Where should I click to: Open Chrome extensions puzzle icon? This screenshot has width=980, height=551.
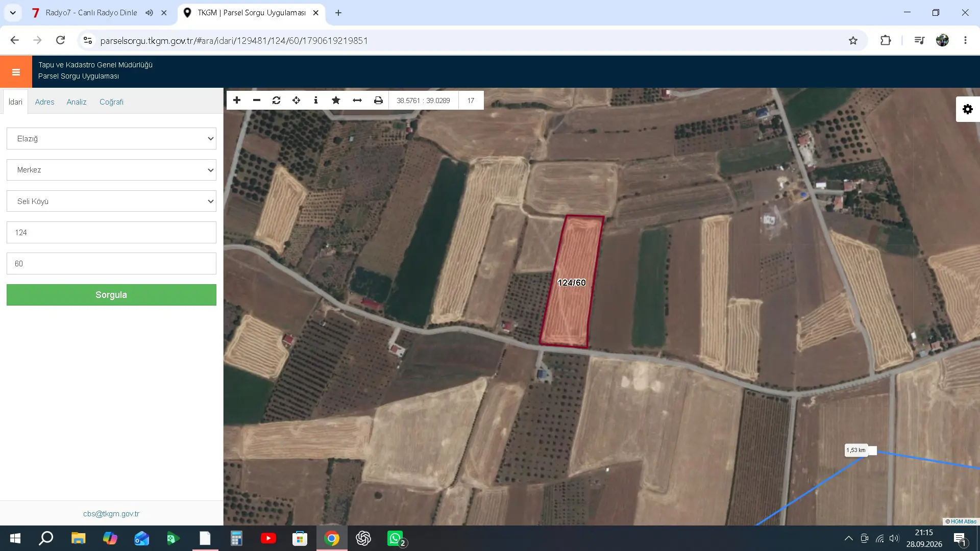point(886,40)
